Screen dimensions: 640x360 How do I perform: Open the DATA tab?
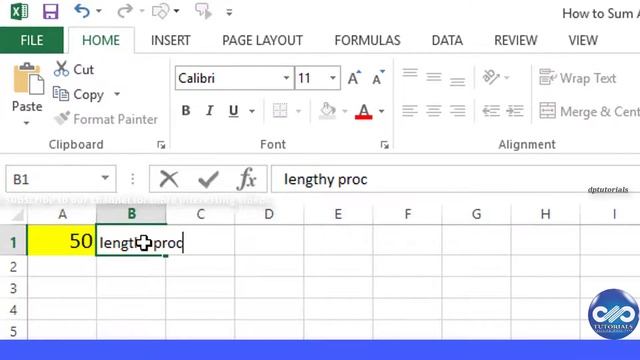click(447, 40)
